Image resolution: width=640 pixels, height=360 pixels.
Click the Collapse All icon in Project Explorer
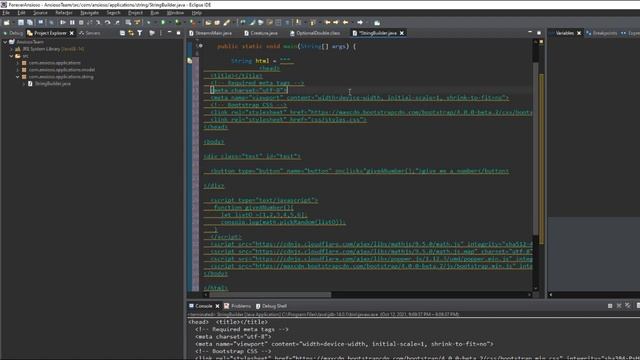pyautogui.click(x=122, y=33)
